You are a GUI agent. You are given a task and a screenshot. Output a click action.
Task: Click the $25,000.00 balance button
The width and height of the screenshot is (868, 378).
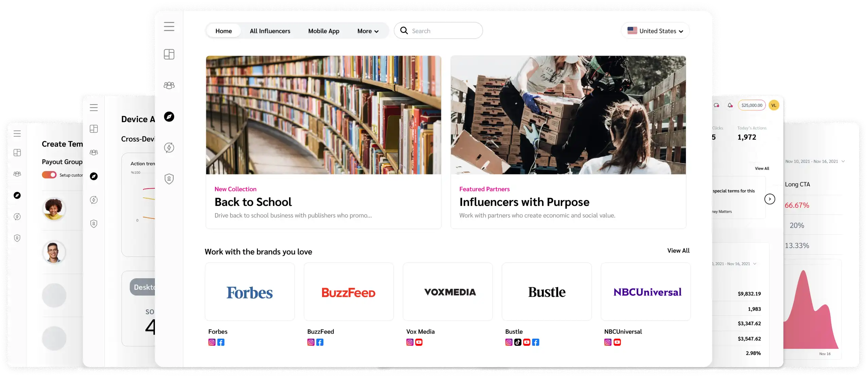(751, 105)
